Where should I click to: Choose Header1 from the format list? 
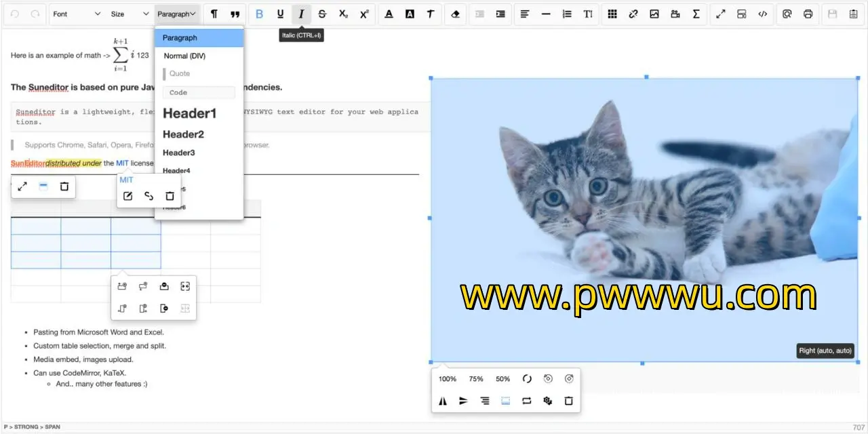(189, 113)
